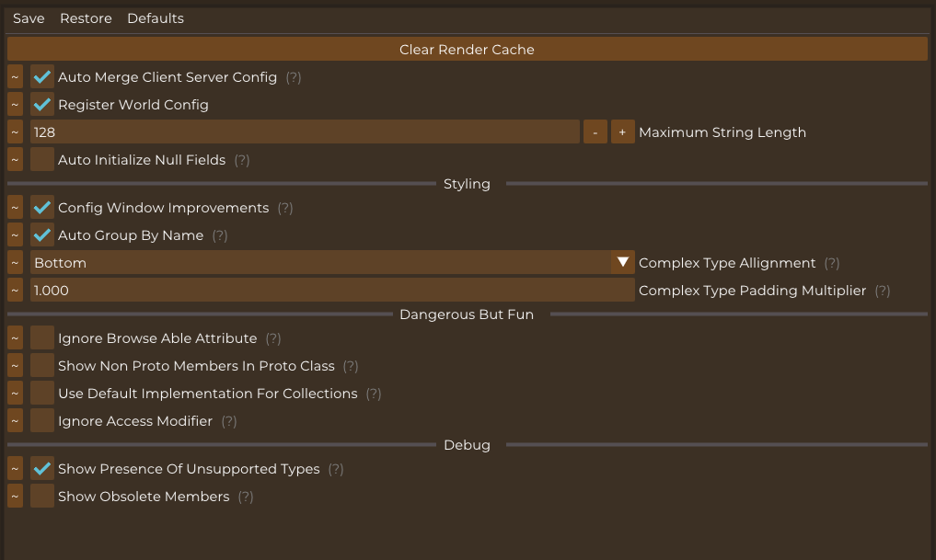Show help for Auto Merge Client Server Config
936x560 pixels.
tap(293, 77)
